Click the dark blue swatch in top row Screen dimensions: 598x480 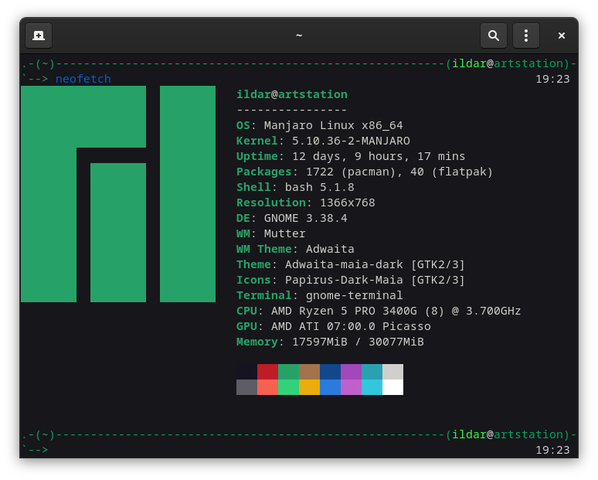[x=330, y=372]
